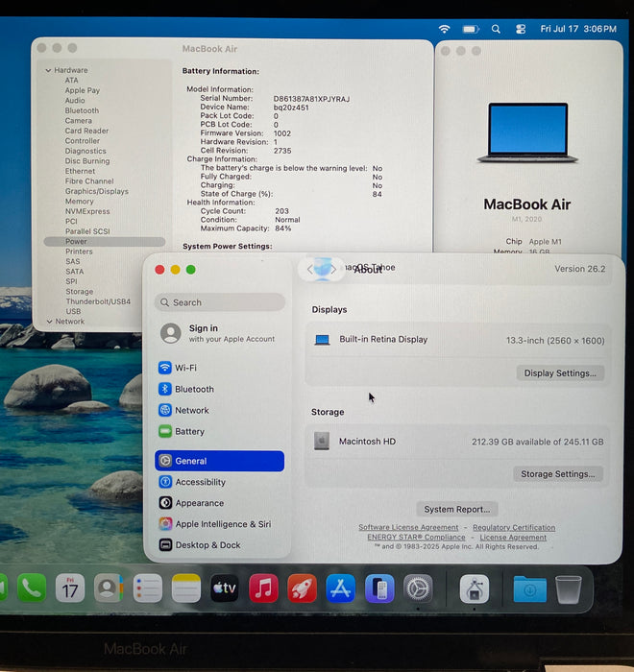Image resolution: width=634 pixels, height=672 pixels.
Task: Click the Macintosh HD drive icon
Action: pos(322,441)
